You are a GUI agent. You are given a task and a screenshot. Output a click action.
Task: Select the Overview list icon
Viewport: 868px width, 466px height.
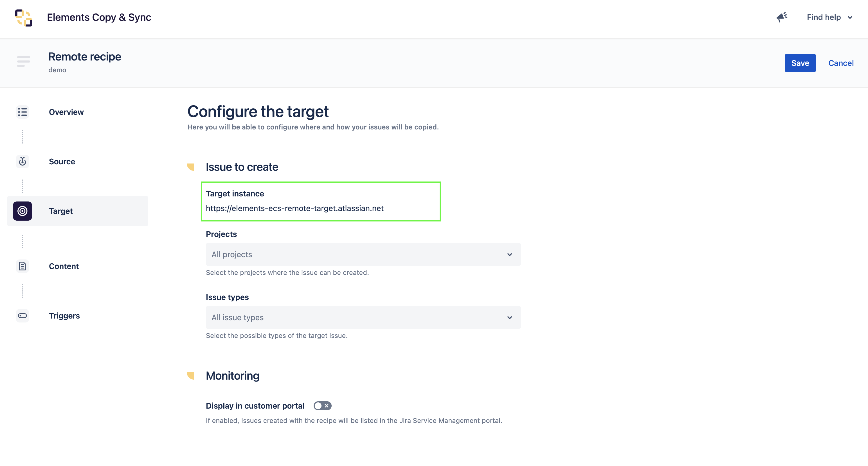click(22, 112)
